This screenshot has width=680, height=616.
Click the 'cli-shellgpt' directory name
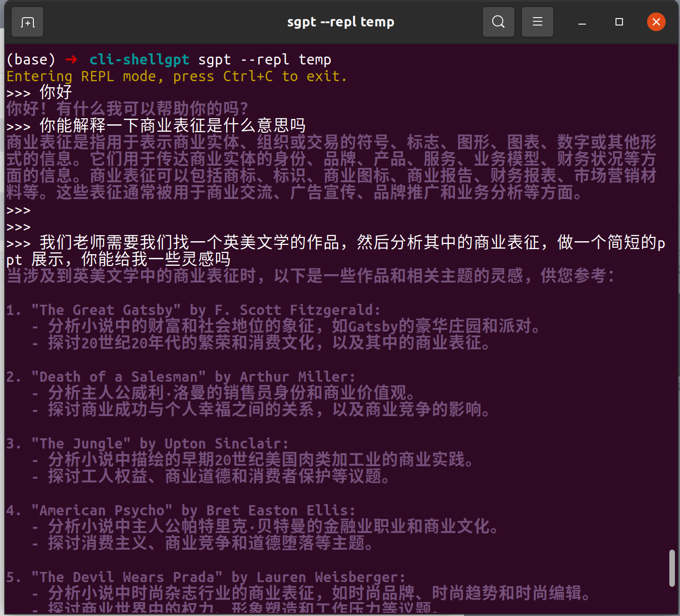pos(139,59)
